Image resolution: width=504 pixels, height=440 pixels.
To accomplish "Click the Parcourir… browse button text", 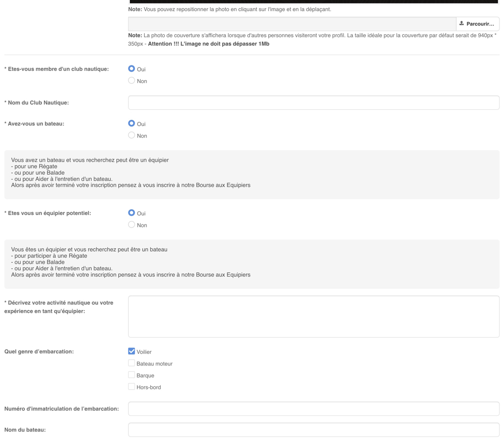I will 480,24.
